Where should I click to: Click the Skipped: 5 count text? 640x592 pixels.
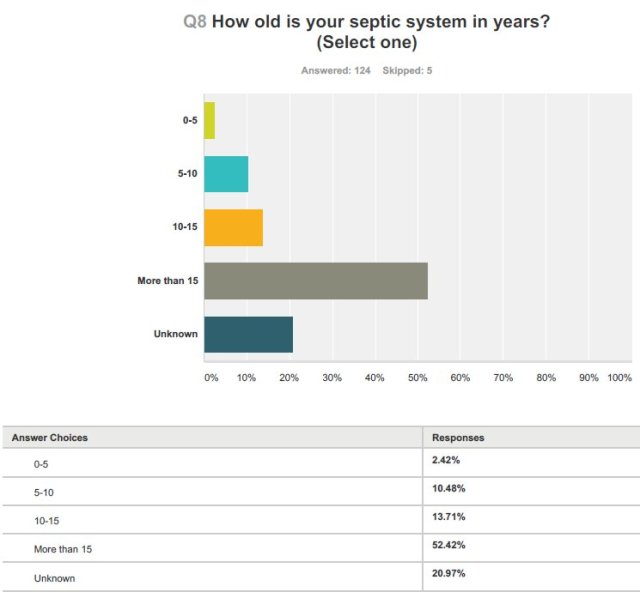click(x=407, y=71)
